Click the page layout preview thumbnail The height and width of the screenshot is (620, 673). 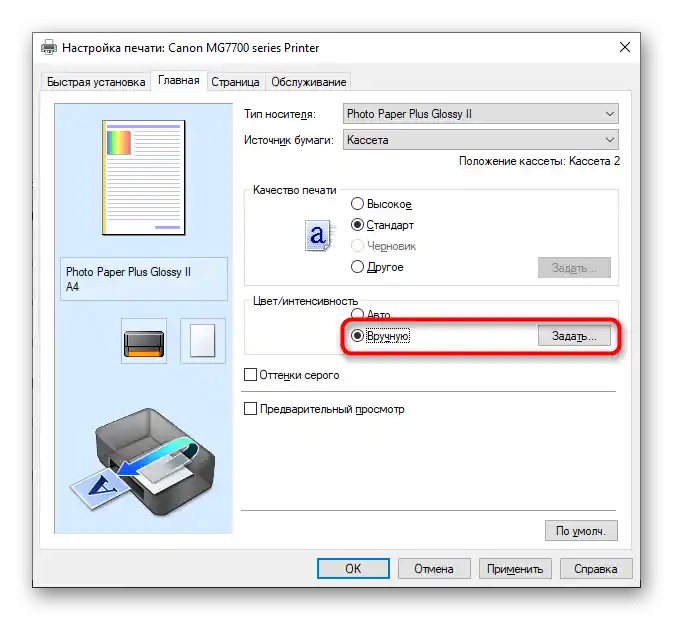coord(144,178)
